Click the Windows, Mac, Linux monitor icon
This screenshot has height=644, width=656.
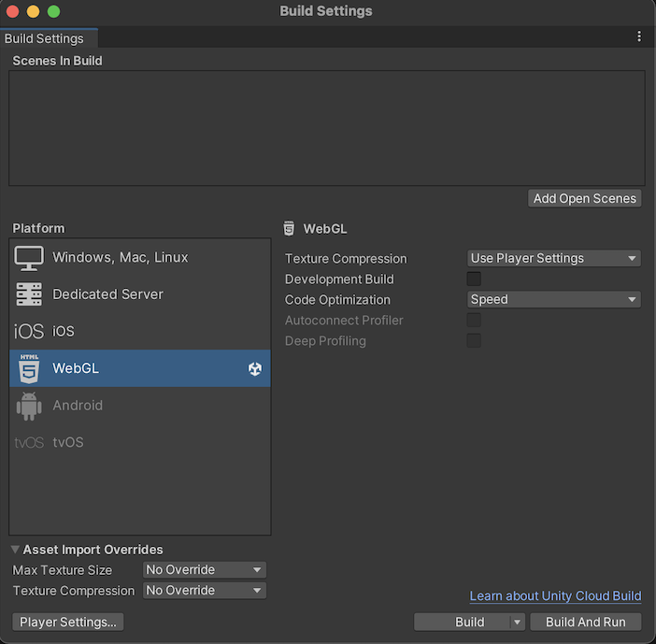coord(29,258)
